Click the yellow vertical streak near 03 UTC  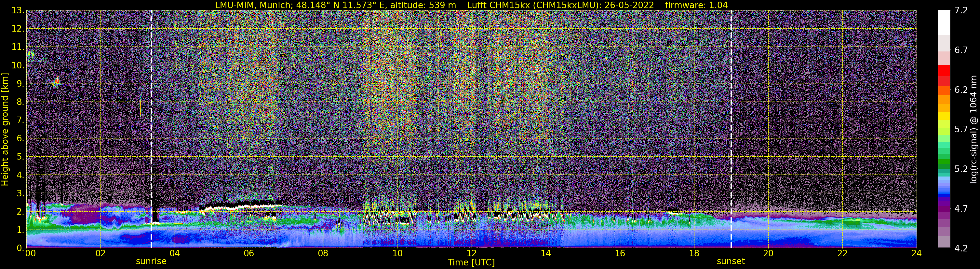point(141,107)
